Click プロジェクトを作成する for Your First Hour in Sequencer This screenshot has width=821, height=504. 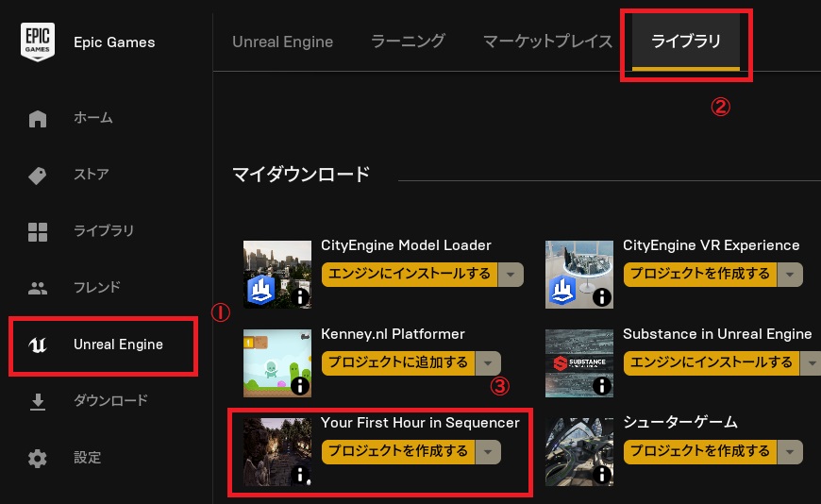tap(398, 451)
